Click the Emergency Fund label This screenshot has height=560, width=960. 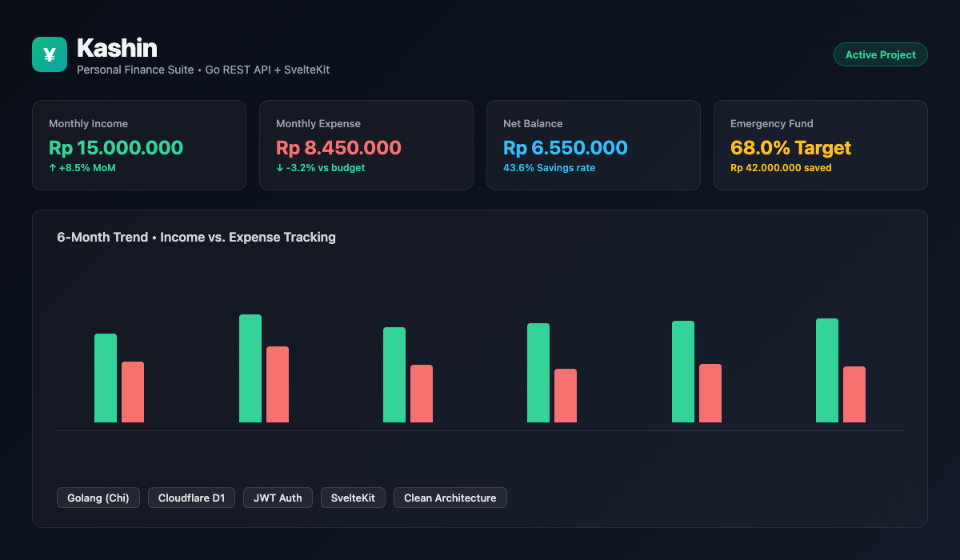pyautogui.click(x=772, y=124)
